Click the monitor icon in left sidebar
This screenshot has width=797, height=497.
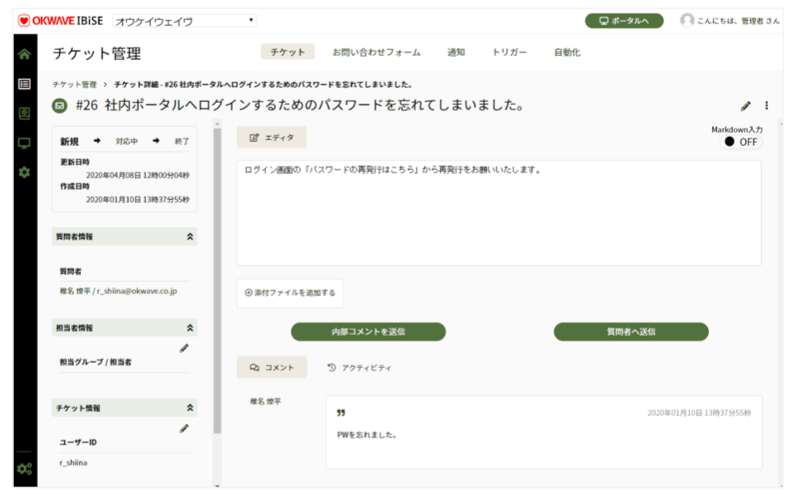[x=24, y=142]
